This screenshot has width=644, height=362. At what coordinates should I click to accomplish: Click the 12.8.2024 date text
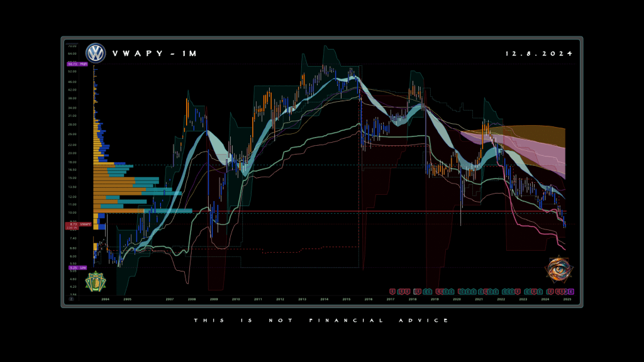pos(539,54)
